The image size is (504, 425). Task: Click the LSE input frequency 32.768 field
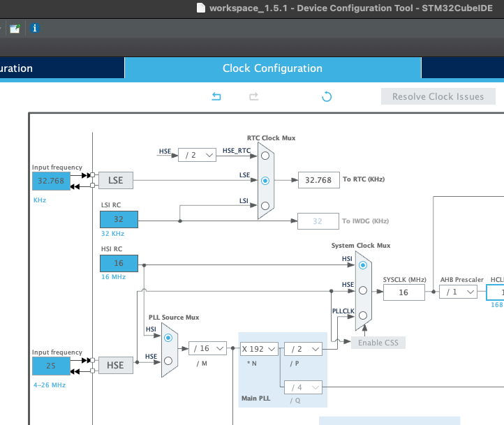[51, 181]
